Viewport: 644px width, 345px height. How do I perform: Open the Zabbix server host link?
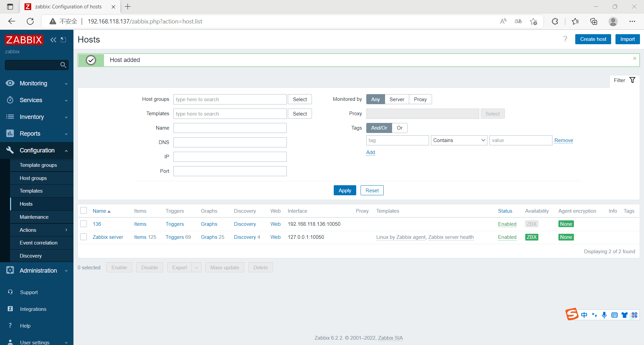[x=108, y=237]
